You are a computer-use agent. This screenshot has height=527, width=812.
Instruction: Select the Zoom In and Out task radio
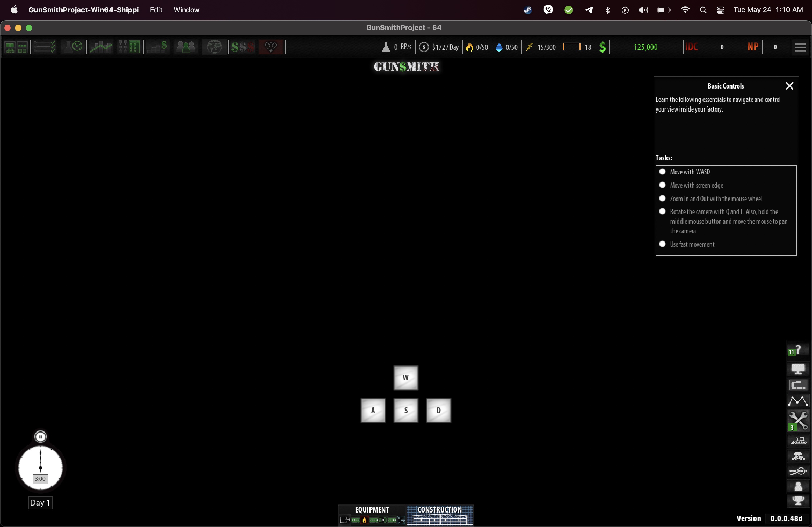(662, 198)
